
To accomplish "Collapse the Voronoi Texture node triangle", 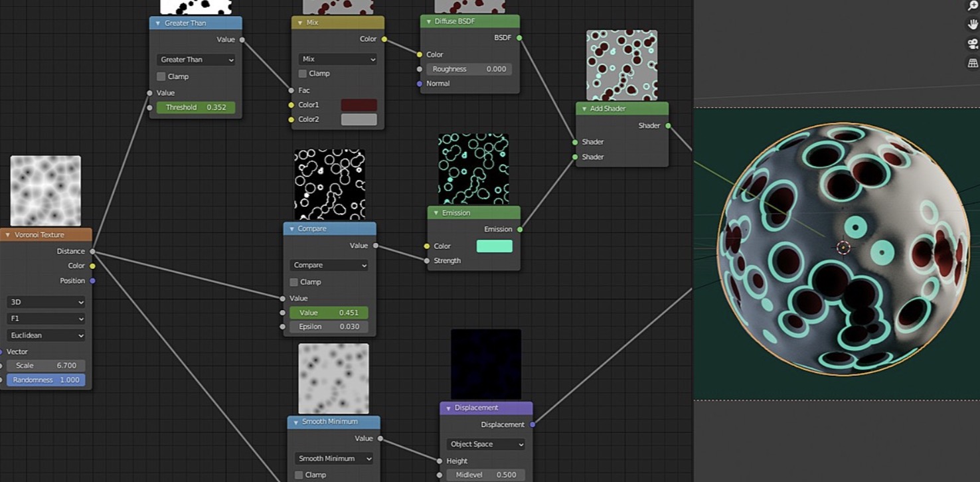I will [x=8, y=235].
